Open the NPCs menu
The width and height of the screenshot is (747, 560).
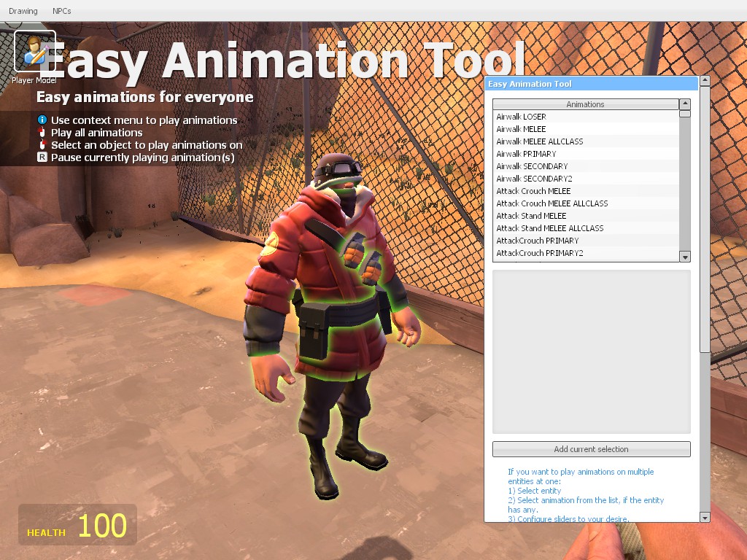coord(61,10)
